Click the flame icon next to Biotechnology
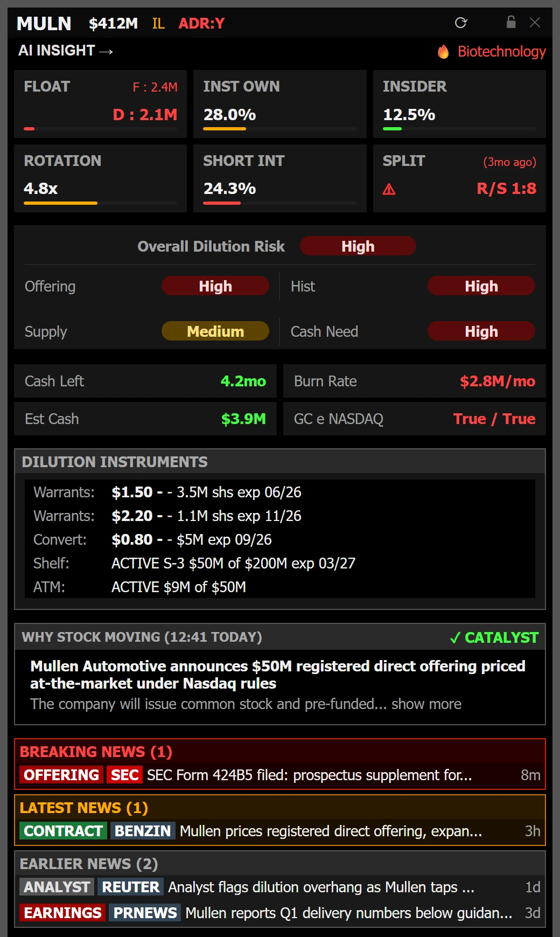Viewport: 560px width, 937px height. tap(443, 52)
